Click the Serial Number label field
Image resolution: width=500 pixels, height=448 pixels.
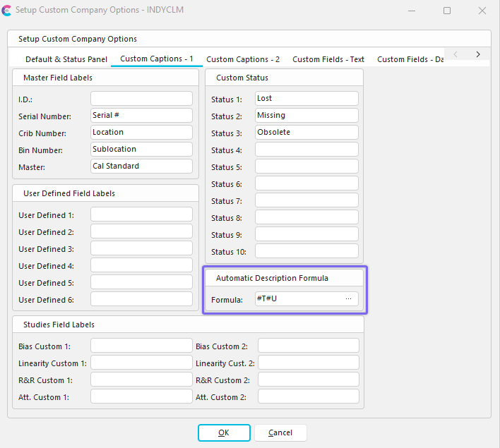pos(141,116)
